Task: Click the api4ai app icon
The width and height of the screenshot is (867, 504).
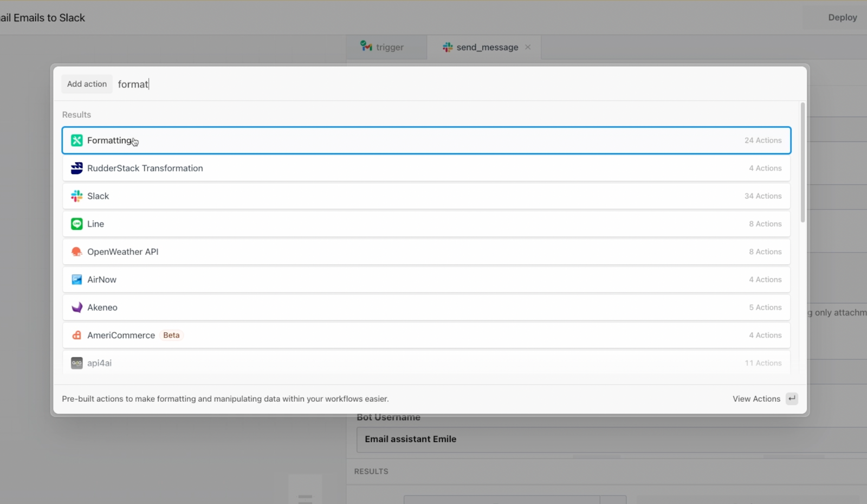Action: [77, 363]
